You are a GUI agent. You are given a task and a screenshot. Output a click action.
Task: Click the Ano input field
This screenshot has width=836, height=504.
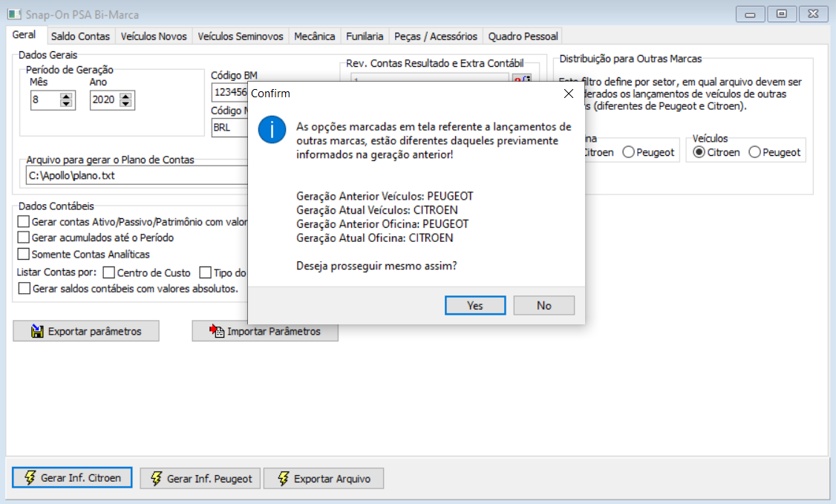point(105,99)
